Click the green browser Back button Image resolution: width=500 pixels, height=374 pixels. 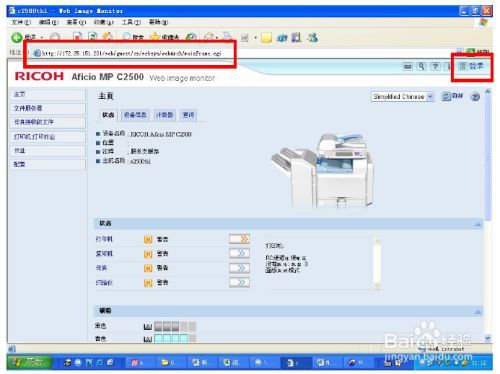point(17,37)
